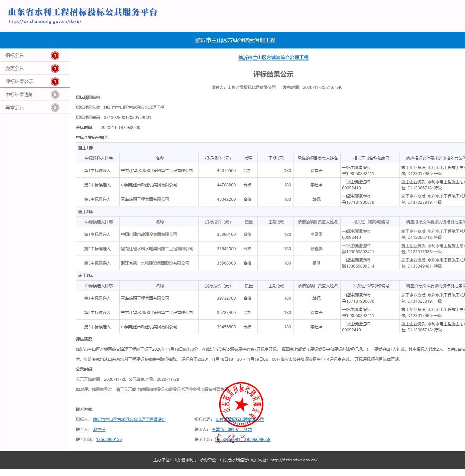Click the footer URL http://dzzb.sdwr.gov.cn/
Viewport: 465px width, 476px height.
point(294,460)
